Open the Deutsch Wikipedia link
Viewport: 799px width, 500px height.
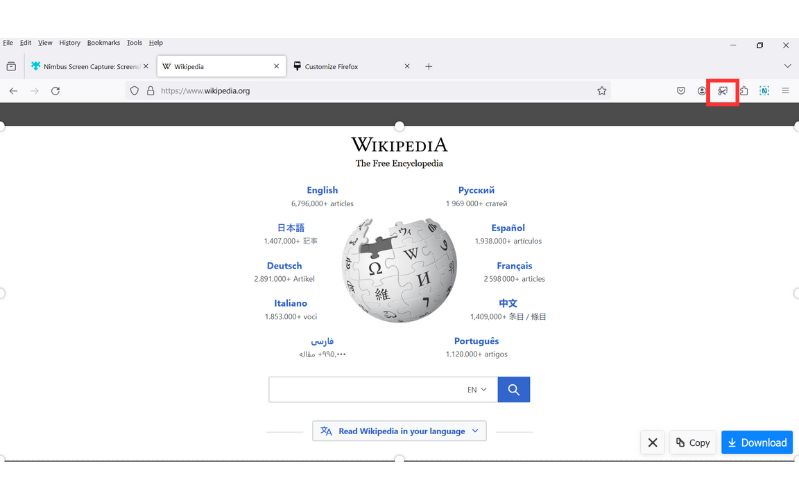tap(284, 266)
